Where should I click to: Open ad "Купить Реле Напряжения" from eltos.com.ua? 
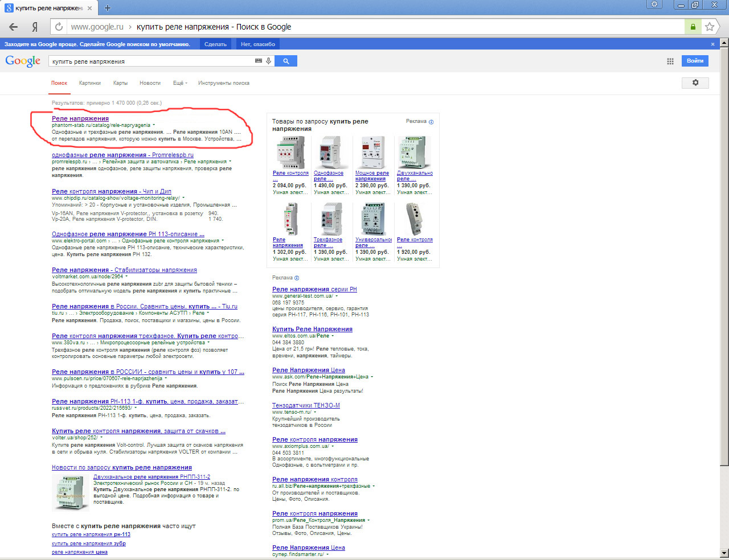pos(312,329)
